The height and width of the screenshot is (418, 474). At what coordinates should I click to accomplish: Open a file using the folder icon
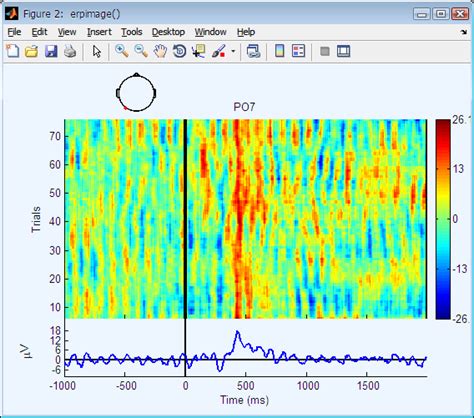coord(32,51)
